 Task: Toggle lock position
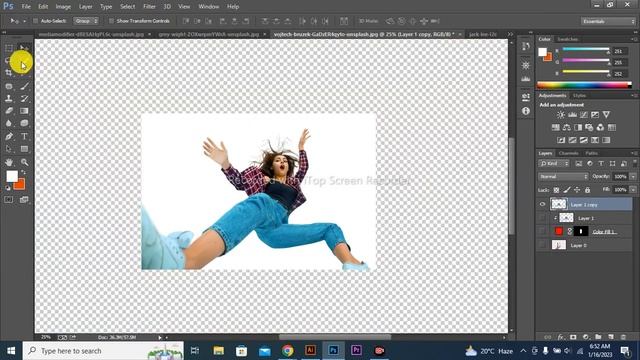577,190
